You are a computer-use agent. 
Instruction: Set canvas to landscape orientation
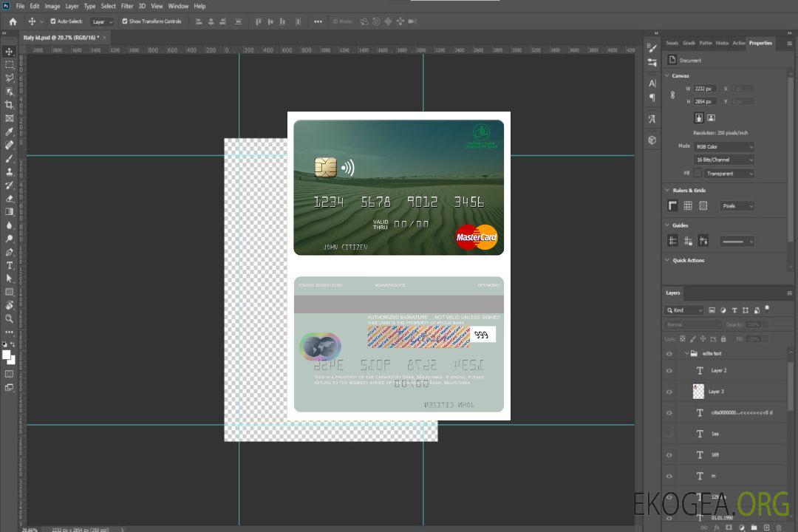(x=711, y=117)
